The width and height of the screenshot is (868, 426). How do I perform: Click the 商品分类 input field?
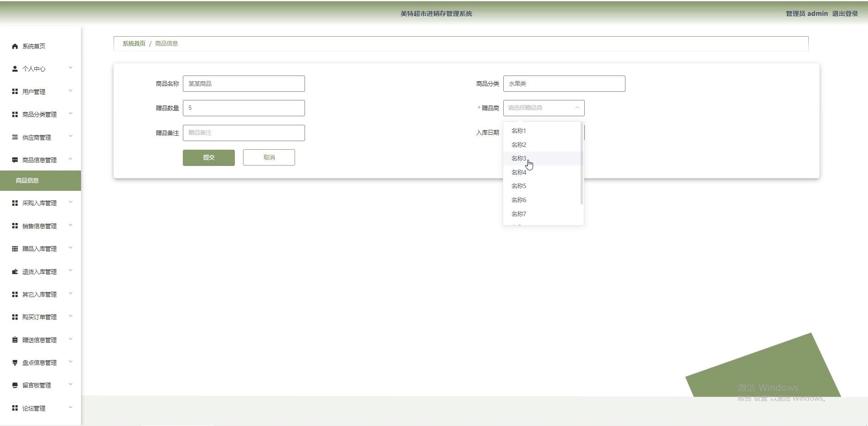coord(564,84)
